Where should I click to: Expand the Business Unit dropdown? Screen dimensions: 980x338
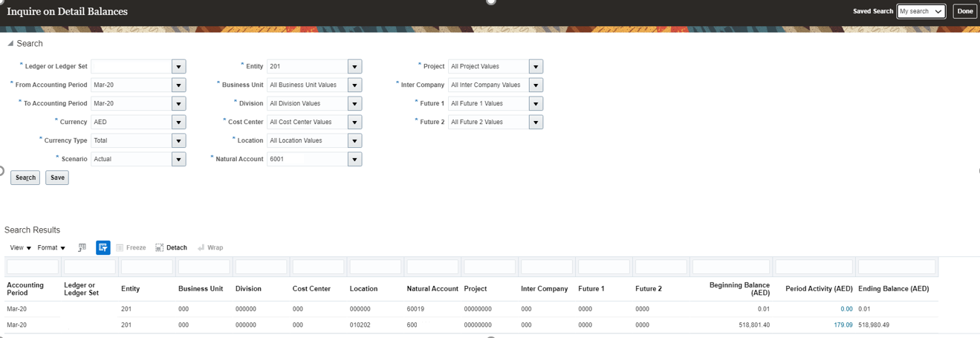tap(354, 85)
